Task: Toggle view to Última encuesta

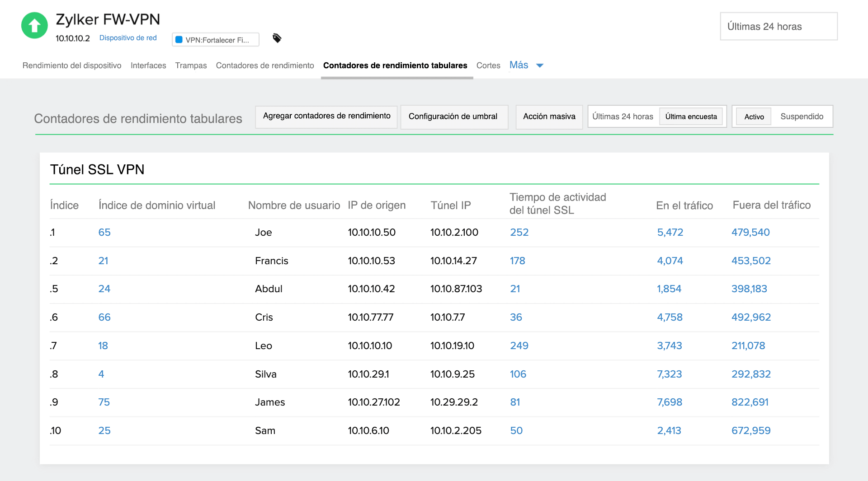Action: tap(691, 117)
